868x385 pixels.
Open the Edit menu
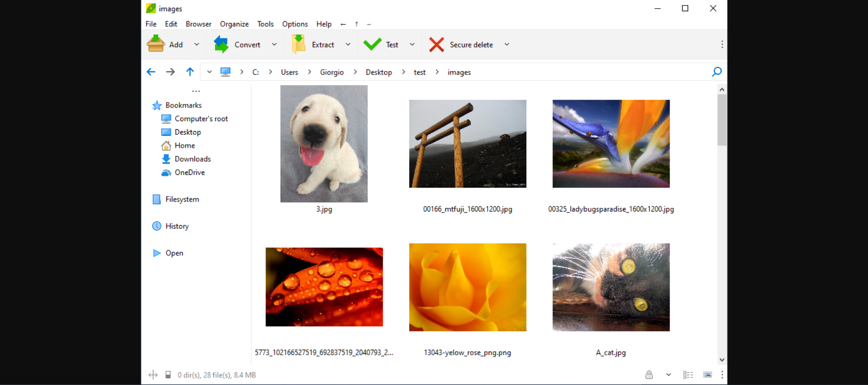click(x=171, y=24)
